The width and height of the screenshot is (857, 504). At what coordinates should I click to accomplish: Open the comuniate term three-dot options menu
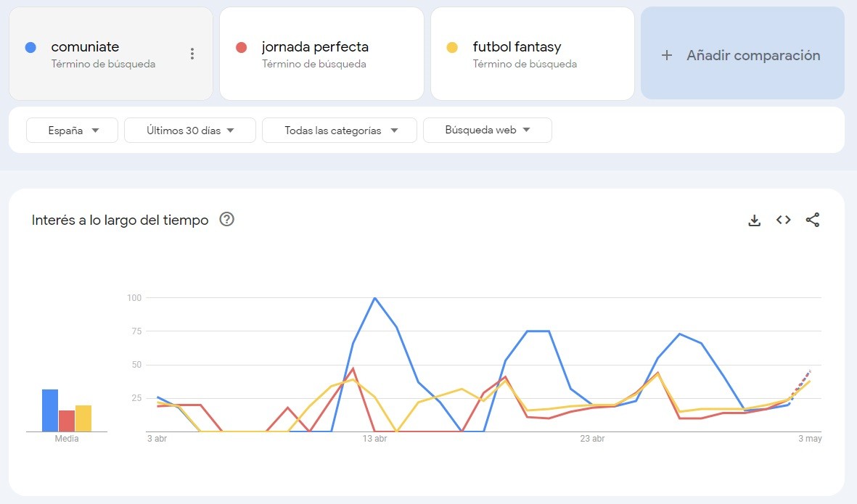pyautogui.click(x=192, y=54)
